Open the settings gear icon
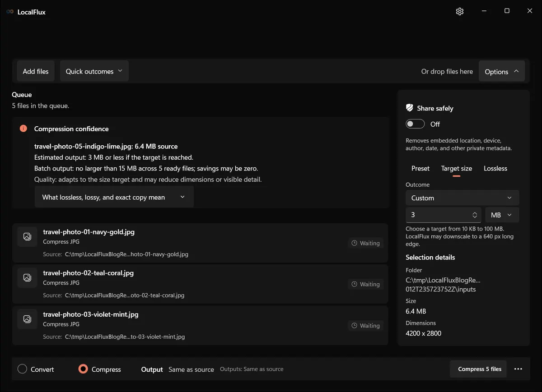 click(x=460, y=12)
